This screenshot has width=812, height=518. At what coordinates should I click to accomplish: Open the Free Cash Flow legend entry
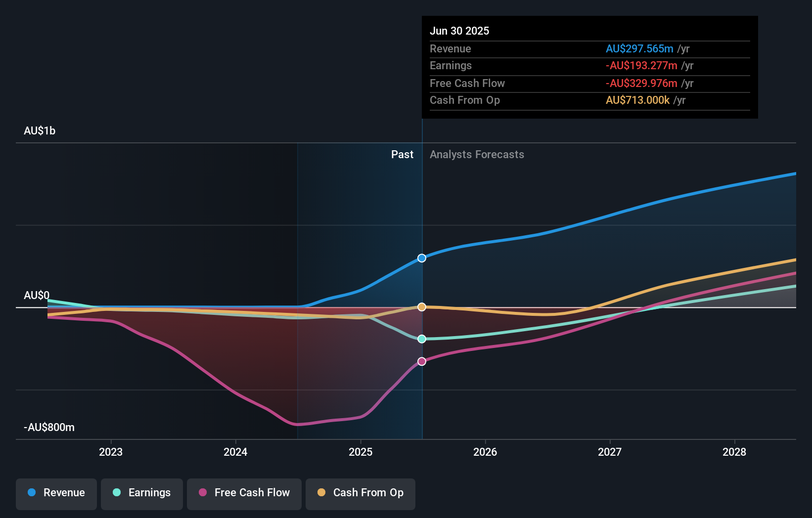(x=244, y=493)
